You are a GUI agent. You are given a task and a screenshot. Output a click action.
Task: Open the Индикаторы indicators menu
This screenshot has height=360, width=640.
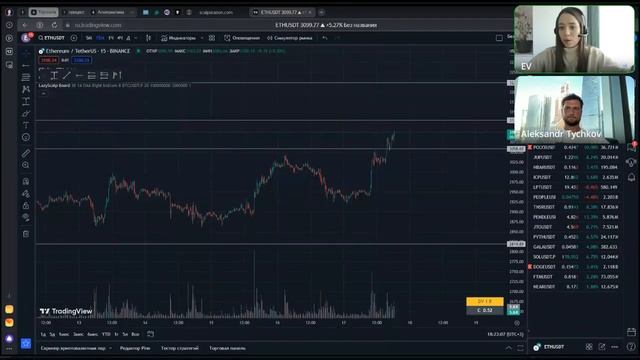178,38
